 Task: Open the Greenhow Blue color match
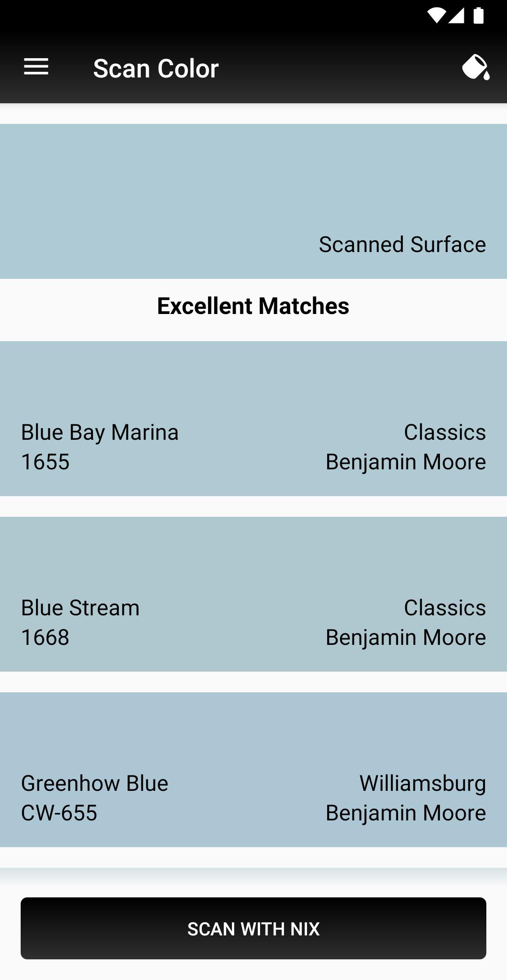[253, 770]
